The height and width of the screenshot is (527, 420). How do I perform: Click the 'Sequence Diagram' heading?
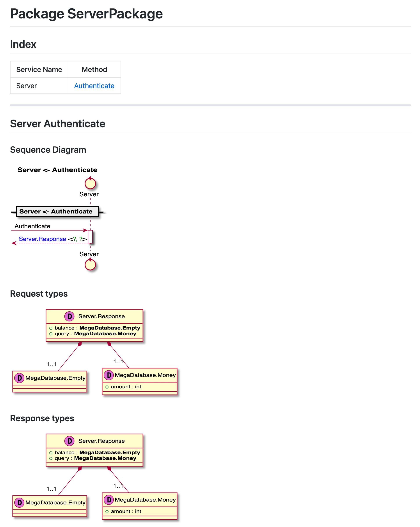(48, 150)
